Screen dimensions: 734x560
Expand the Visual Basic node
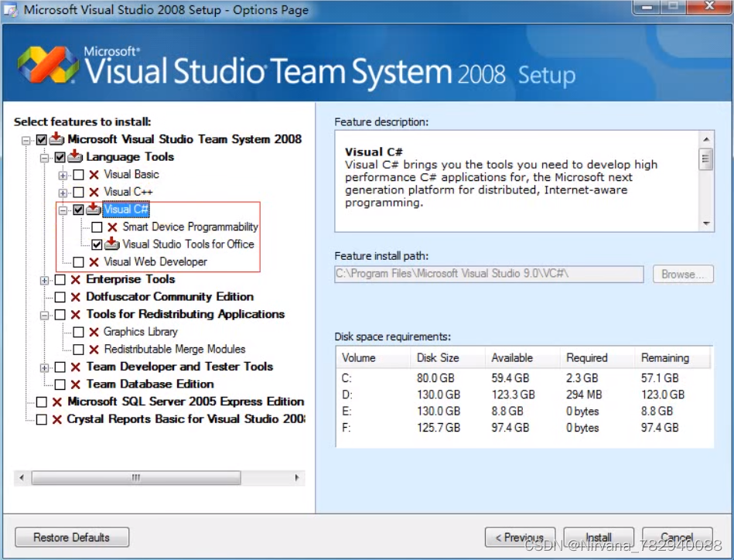tap(63, 176)
